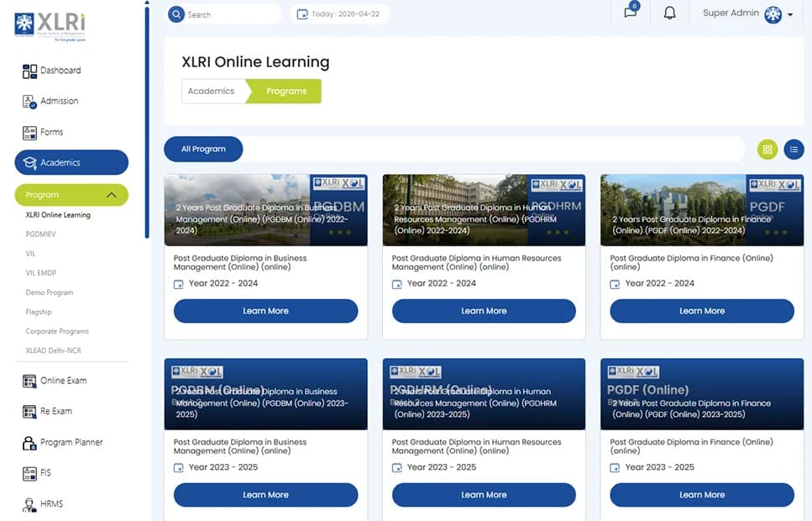
Task: Select PGDMIEV submenu item
Action: tap(40, 234)
